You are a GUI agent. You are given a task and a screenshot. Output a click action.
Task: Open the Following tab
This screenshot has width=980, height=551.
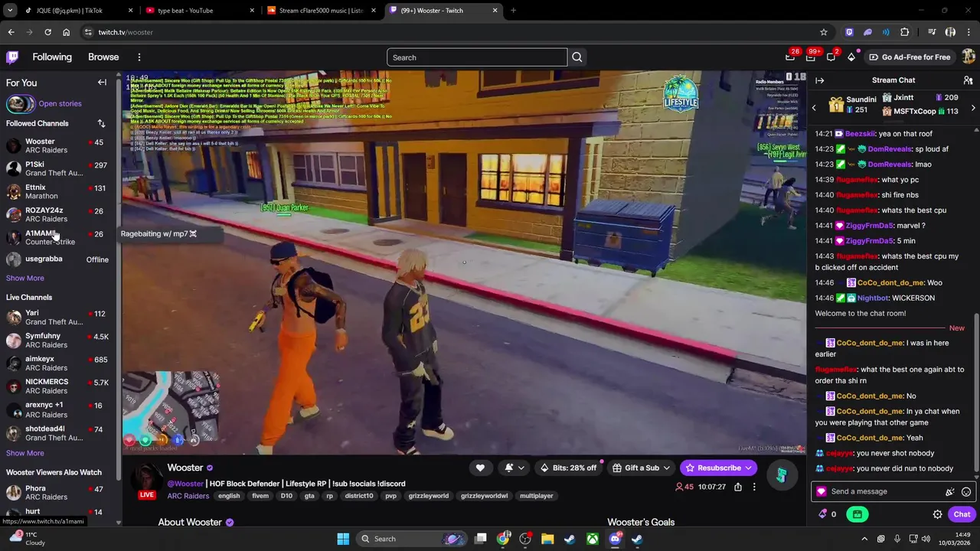[52, 57]
